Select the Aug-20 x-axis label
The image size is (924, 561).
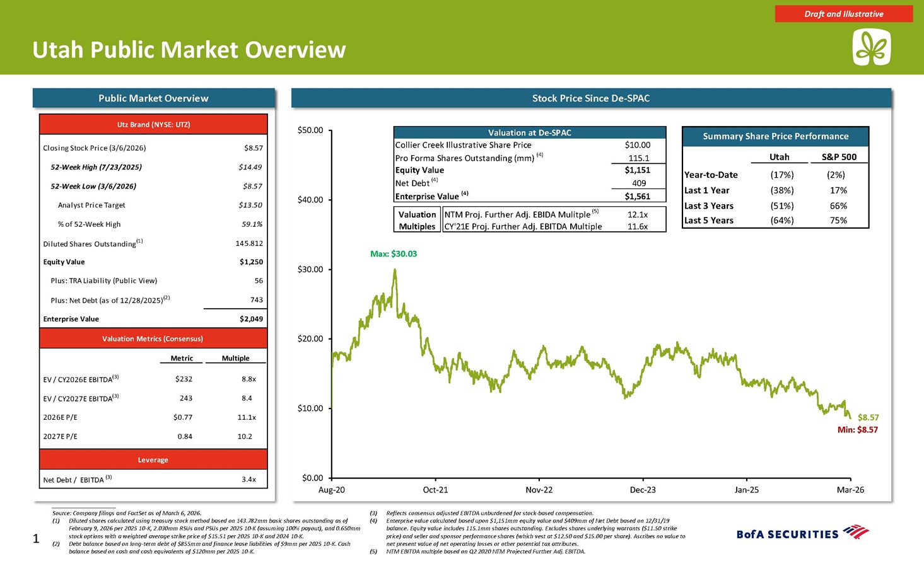point(331,490)
